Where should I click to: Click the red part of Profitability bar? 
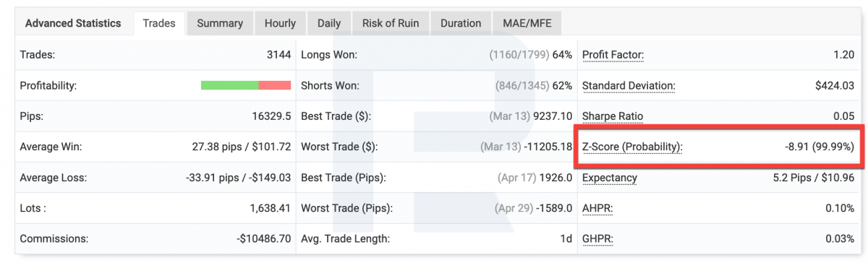274,85
